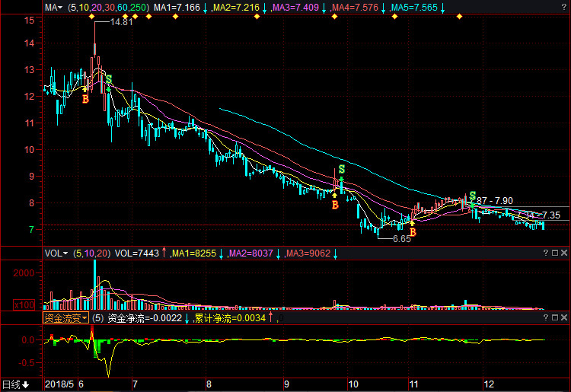Open the VOL indicator dropdown
The height and width of the screenshot is (392, 571).
[56, 253]
